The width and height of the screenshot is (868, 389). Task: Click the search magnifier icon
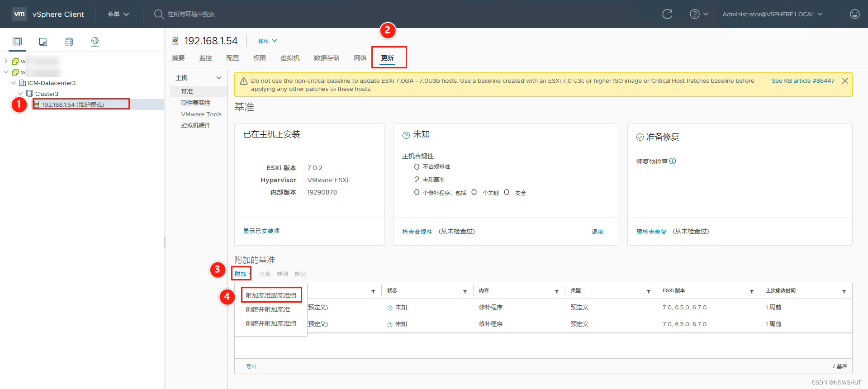pyautogui.click(x=159, y=14)
